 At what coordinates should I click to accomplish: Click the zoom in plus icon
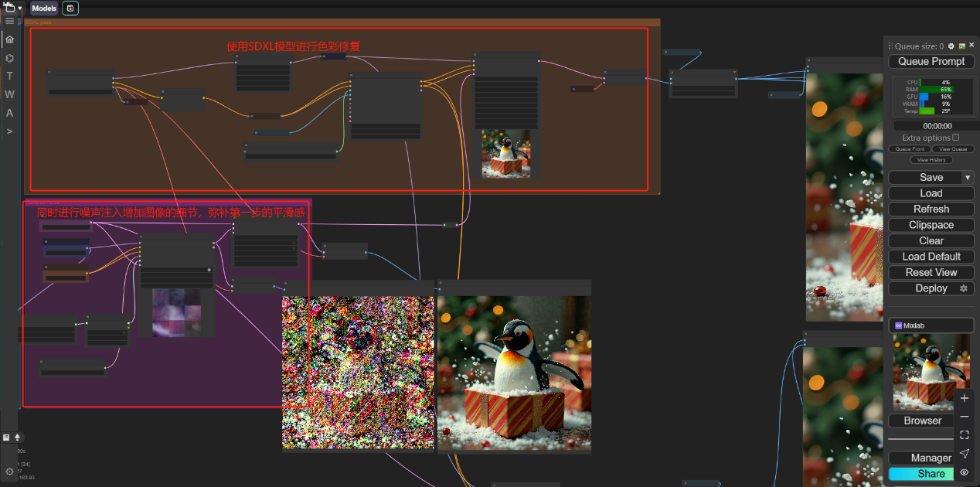coord(964,398)
